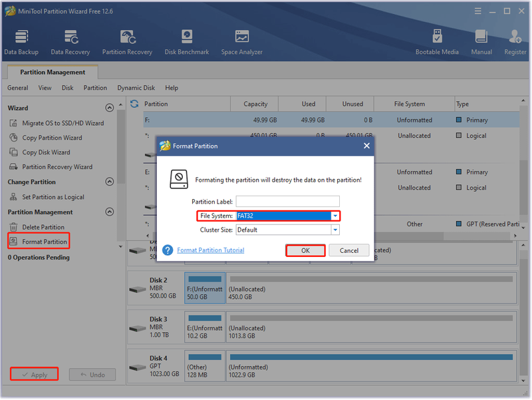Viewport: 532px width, 400px height.
Task: Select Disk 4 unformatted 1022.9 GB block
Action: [x=372, y=365]
